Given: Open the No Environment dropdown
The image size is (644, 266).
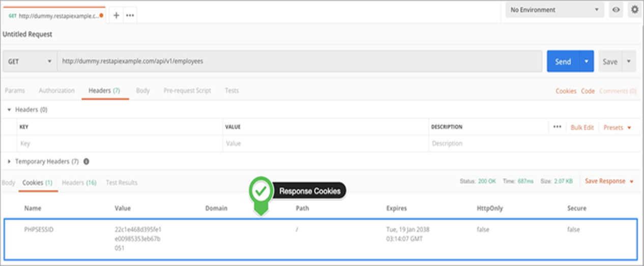Looking at the screenshot, I should tap(554, 10).
